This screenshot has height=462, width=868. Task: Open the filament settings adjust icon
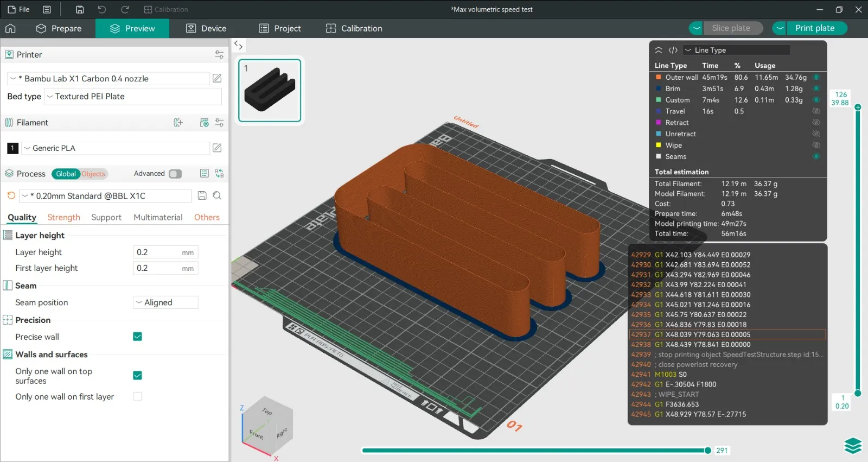click(219, 123)
